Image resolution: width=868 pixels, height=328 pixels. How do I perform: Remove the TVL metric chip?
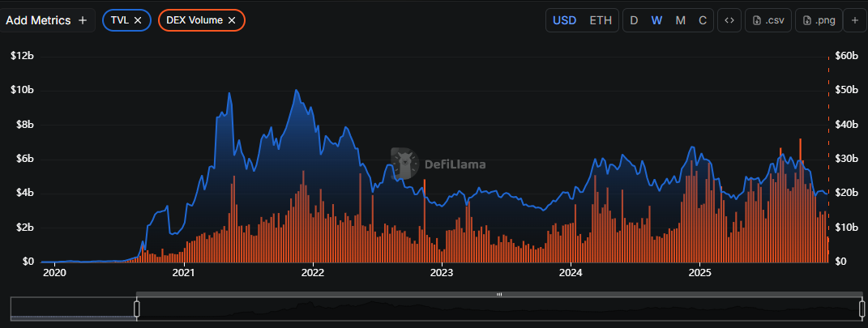click(x=139, y=20)
